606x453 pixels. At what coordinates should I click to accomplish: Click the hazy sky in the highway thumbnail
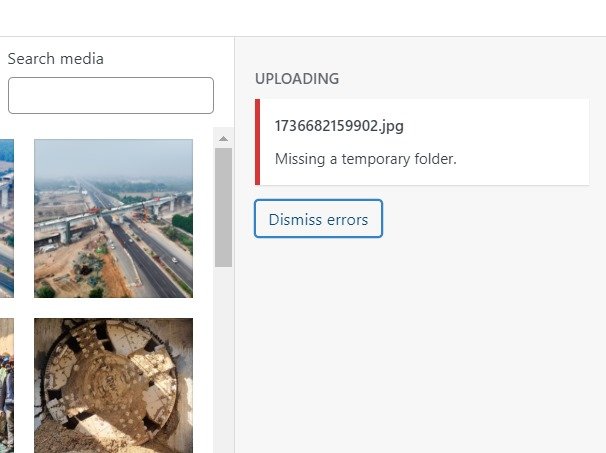[113, 157]
